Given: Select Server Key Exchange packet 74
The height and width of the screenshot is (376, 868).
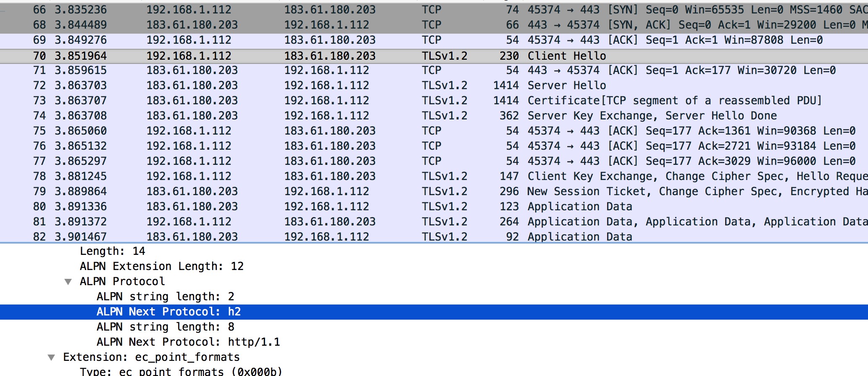Looking at the screenshot, I should tap(651, 116).
